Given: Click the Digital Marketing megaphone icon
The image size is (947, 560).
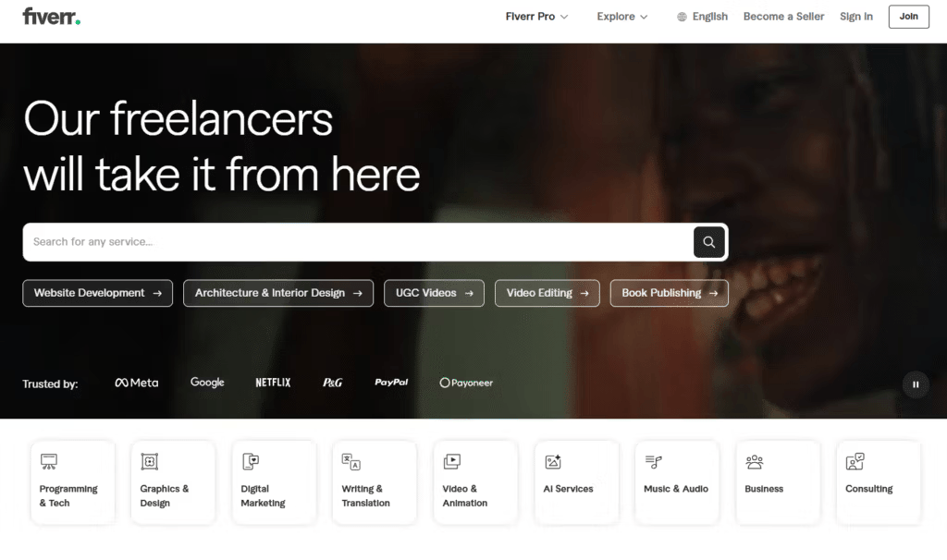Looking at the screenshot, I should click(250, 459).
